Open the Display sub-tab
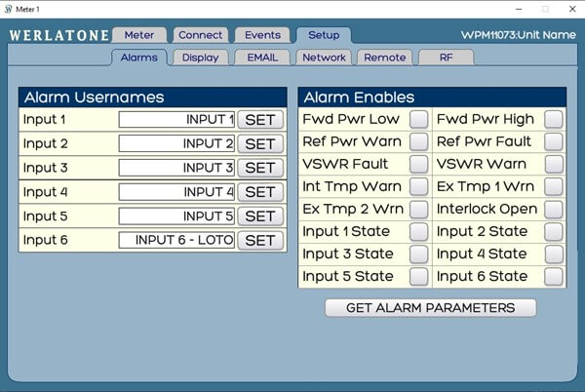The width and height of the screenshot is (585, 392). 200,58
